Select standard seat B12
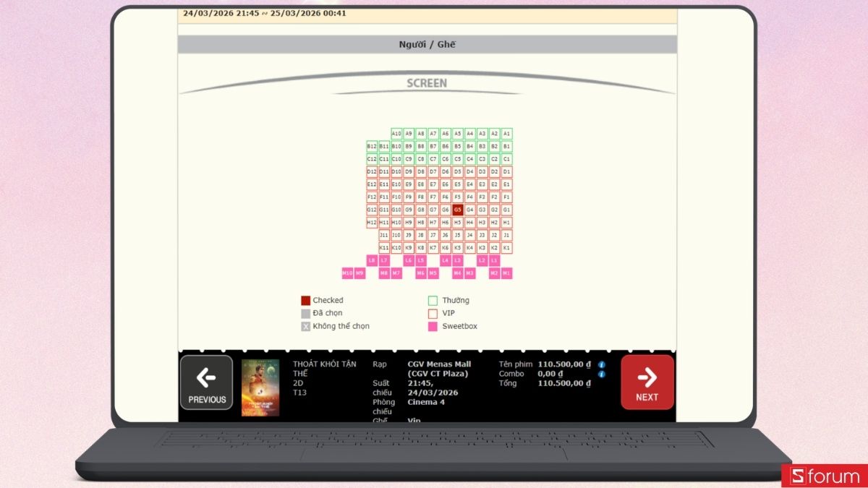The width and height of the screenshot is (868, 488). 372,146
